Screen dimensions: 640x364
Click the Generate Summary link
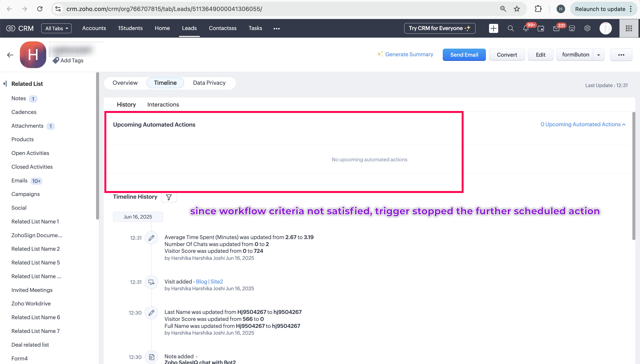coord(409,55)
